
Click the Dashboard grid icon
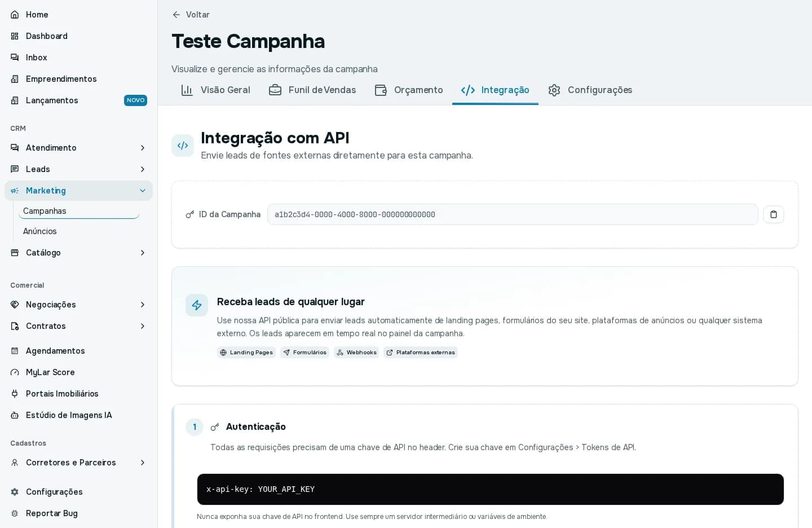tap(15, 36)
